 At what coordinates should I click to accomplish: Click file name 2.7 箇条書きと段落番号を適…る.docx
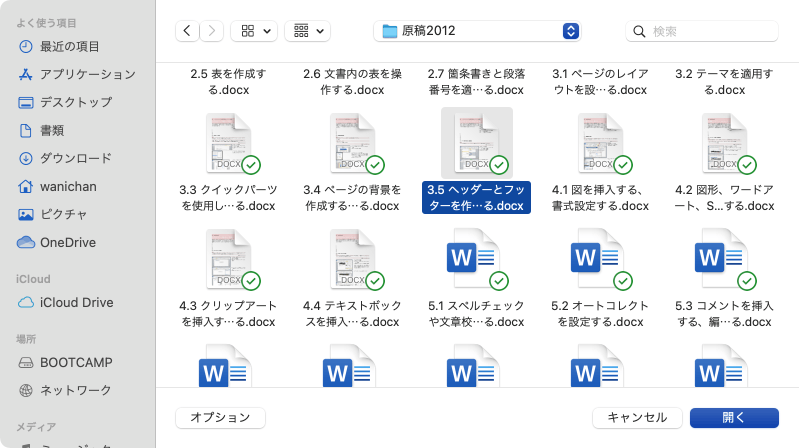click(x=477, y=82)
